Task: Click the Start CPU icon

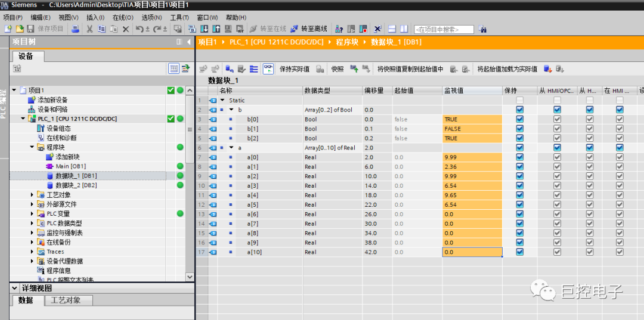Action: [x=351, y=29]
